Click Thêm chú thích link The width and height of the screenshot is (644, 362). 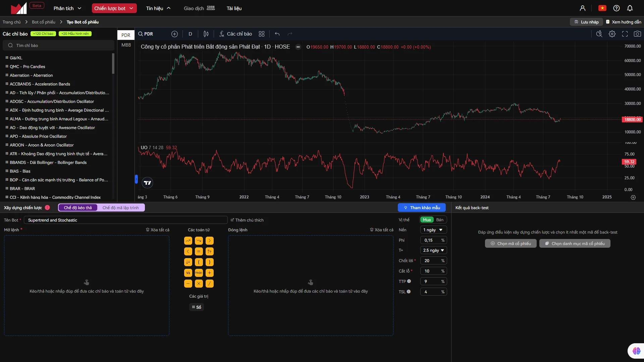pyautogui.click(x=247, y=220)
